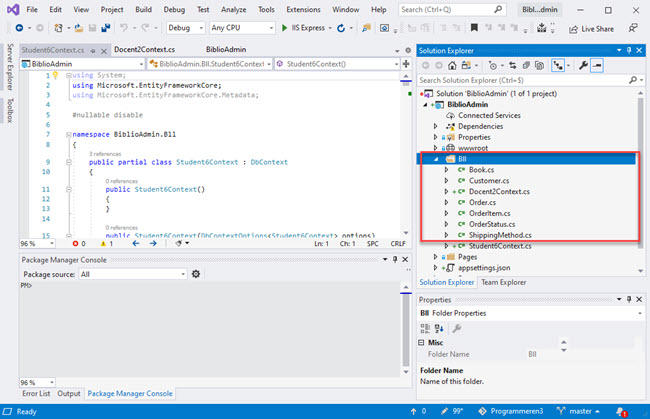Expand Book.cs in the tree
The width and height of the screenshot is (650, 419).
pyautogui.click(x=446, y=170)
